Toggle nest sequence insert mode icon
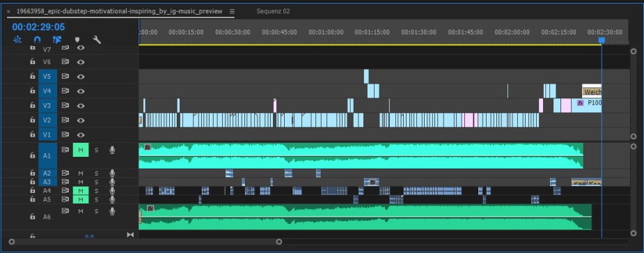644x253 pixels. tap(17, 40)
